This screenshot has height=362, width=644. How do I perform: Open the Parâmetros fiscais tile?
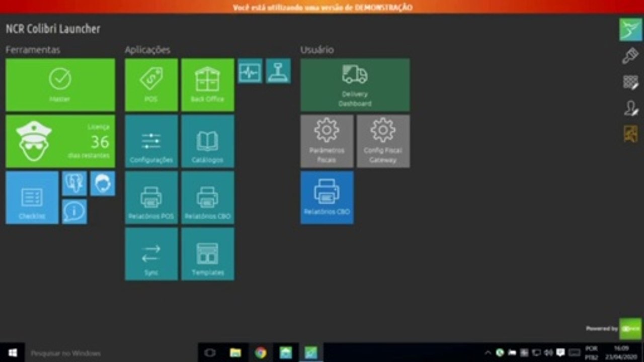[327, 141]
